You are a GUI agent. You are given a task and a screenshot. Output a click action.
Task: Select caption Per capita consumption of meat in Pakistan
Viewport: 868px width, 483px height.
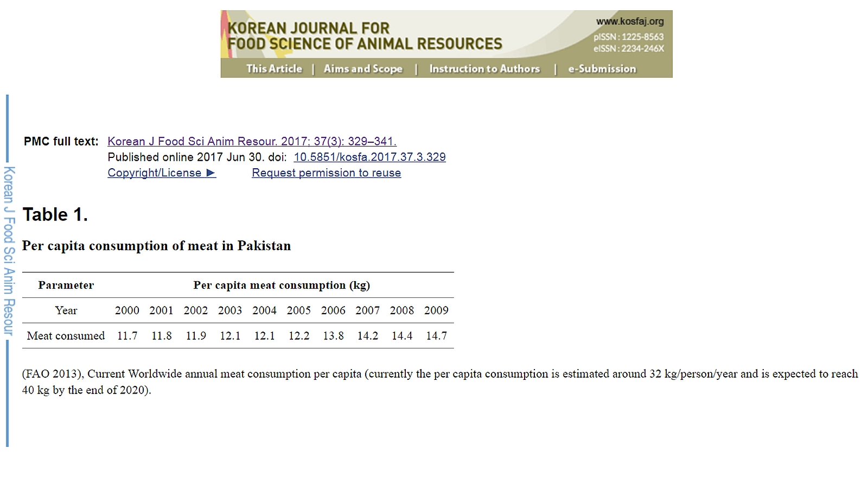156,246
